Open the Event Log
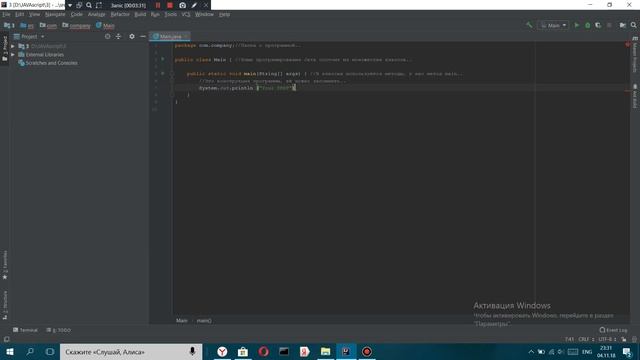This screenshot has height=360, width=640. 613,330
